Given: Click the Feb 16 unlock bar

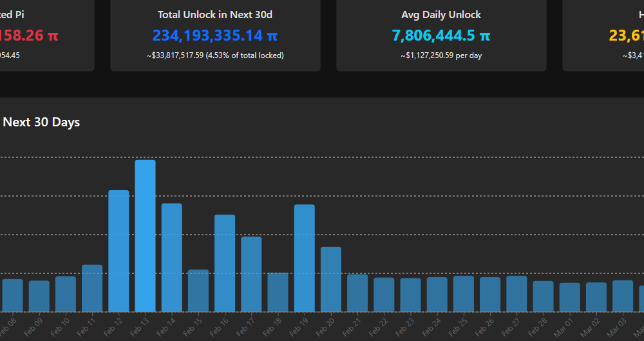Looking at the screenshot, I should (225, 264).
